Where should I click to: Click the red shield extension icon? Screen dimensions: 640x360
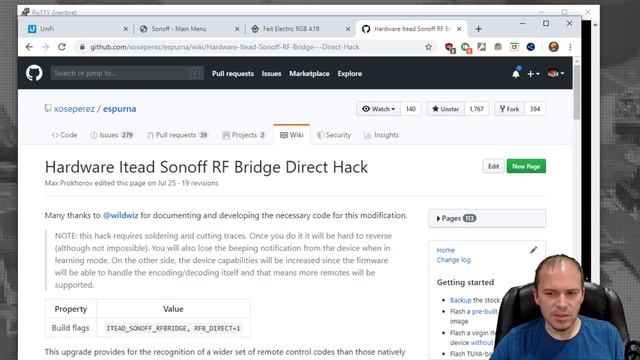450,47
